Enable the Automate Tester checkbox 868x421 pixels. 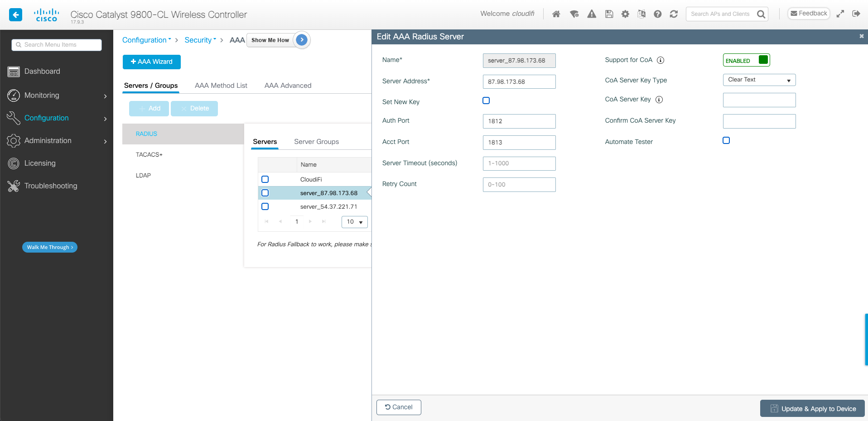[726, 140]
